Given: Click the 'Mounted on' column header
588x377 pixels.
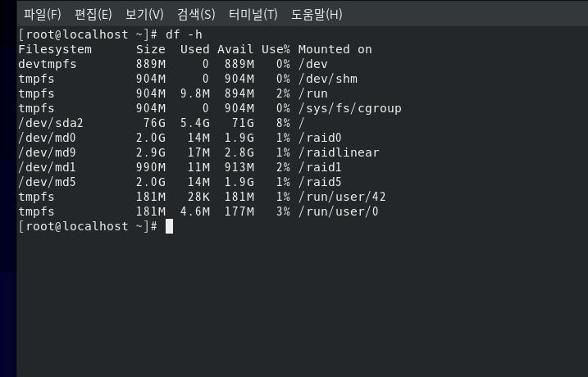Looking at the screenshot, I should 335,49.
